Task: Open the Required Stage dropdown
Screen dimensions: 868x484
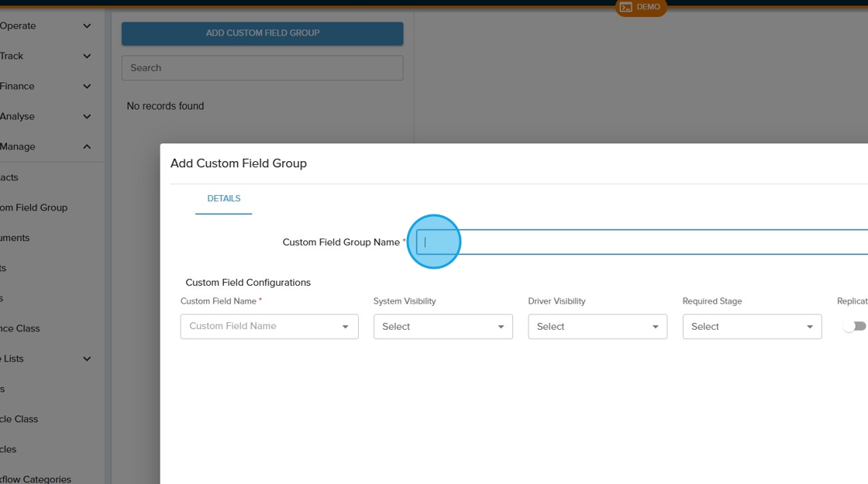Action: click(752, 327)
